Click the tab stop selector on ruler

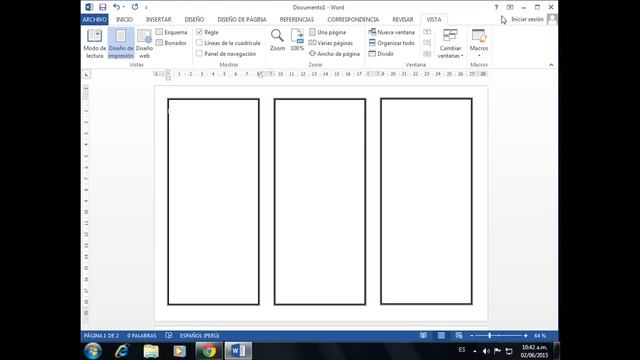click(x=86, y=74)
